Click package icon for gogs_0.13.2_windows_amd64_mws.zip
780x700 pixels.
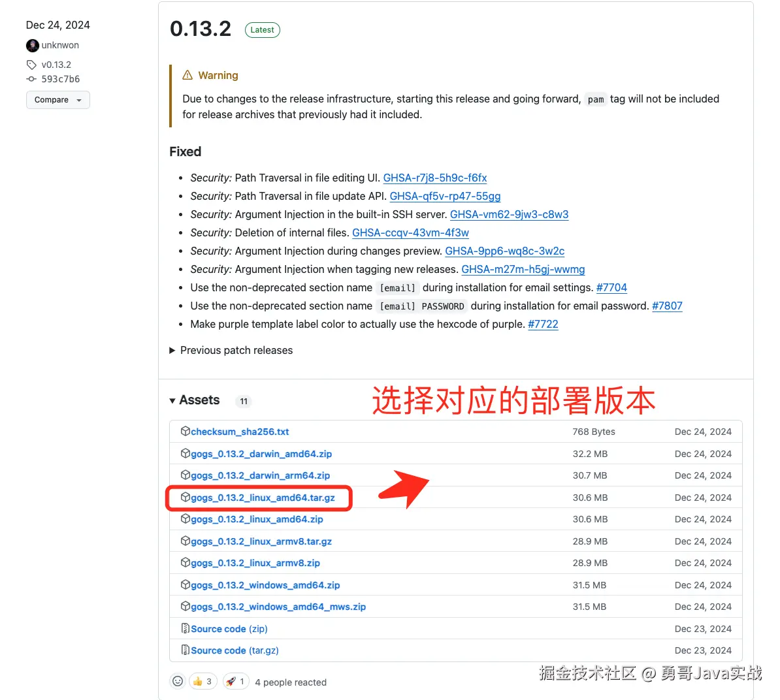click(x=185, y=607)
